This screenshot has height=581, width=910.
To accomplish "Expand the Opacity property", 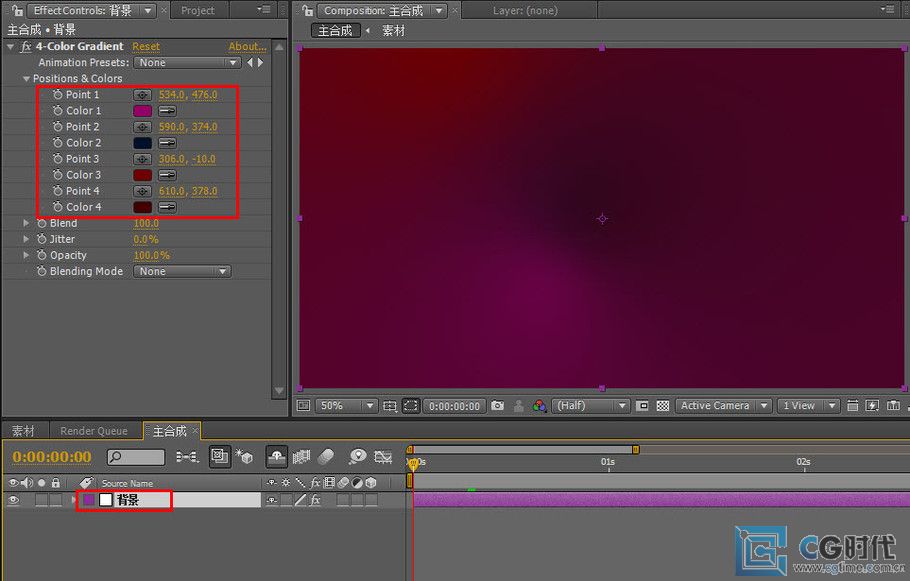I will coord(26,255).
